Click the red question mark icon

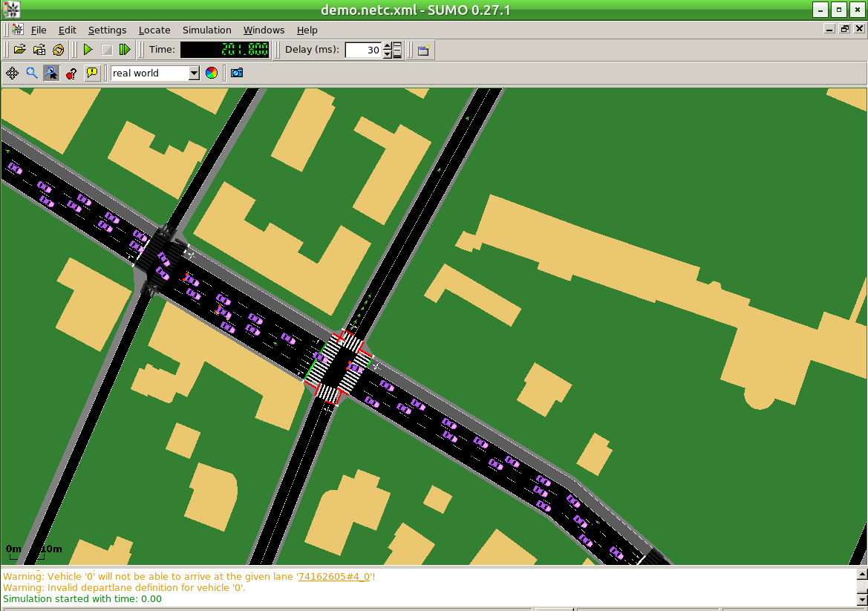[71, 73]
